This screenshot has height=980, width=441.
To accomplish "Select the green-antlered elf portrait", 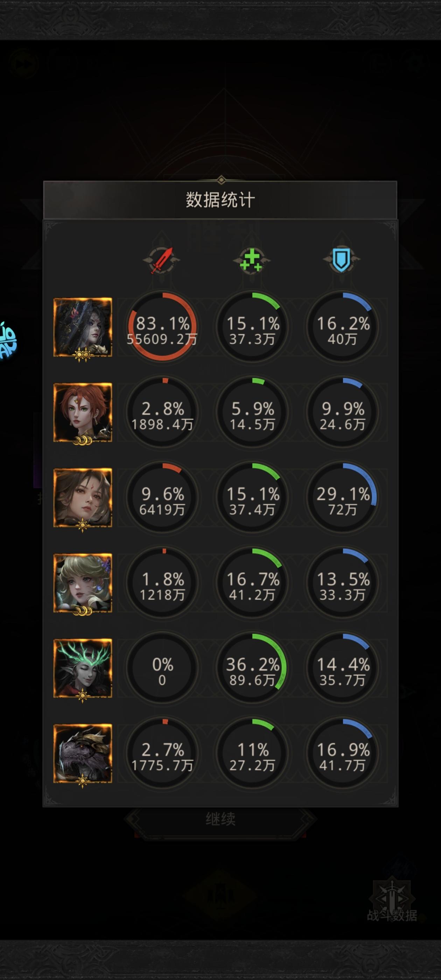I will [83, 668].
